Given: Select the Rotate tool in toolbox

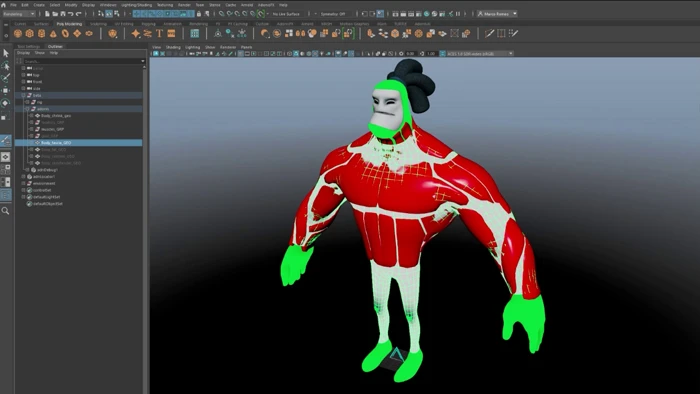Looking at the screenshot, I should pos(6,104).
